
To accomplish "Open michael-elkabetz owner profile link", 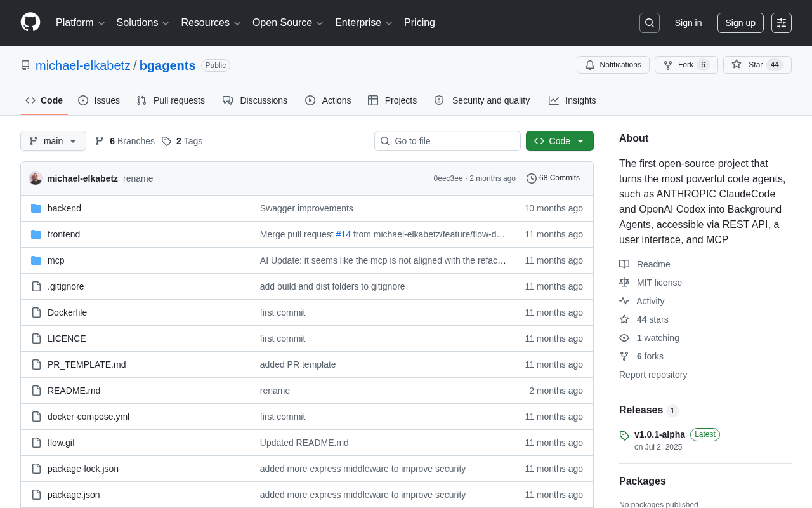I will (83, 65).
